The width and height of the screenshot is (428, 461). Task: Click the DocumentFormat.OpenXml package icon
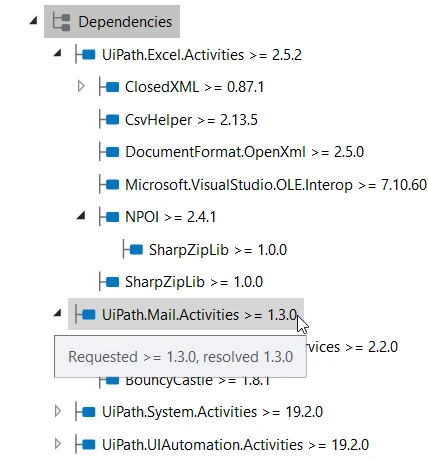click(109, 152)
